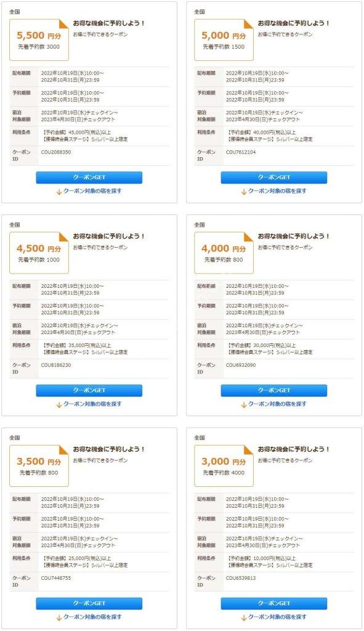Select the 4,500円分 coupon ticket graphic

pos(39,253)
